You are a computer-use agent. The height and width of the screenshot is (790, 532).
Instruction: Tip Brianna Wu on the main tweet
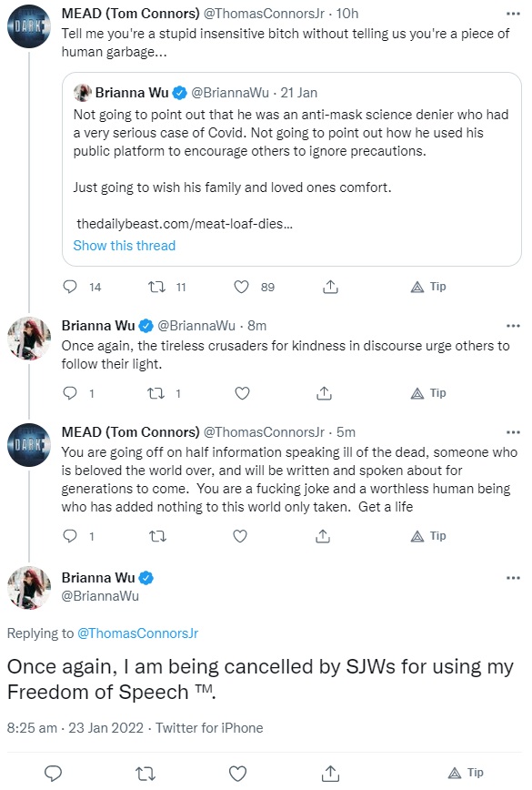(466, 773)
